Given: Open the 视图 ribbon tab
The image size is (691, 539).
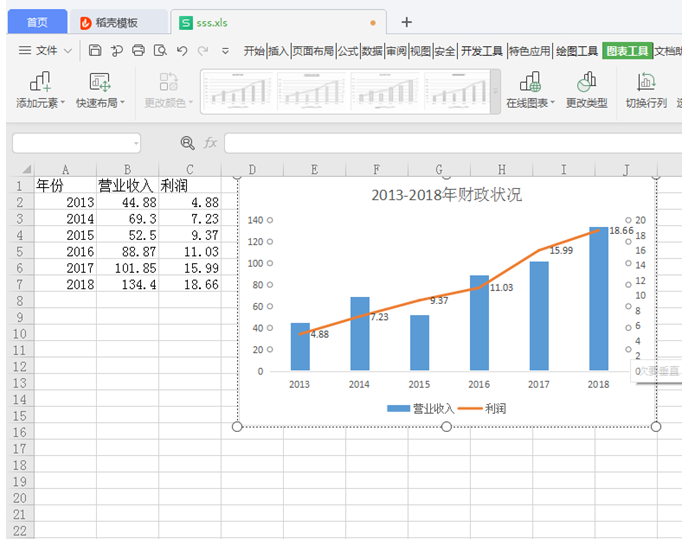Looking at the screenshot, I should 420,51.
